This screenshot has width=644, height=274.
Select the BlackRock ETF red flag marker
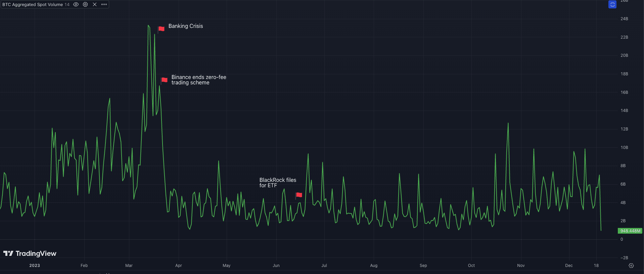click(x=299, y=195)
